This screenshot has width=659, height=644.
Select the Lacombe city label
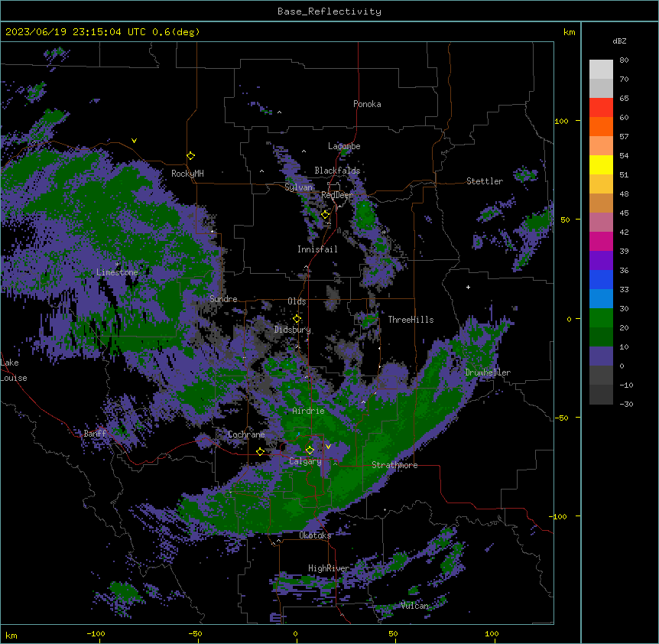tap(344, 146)
